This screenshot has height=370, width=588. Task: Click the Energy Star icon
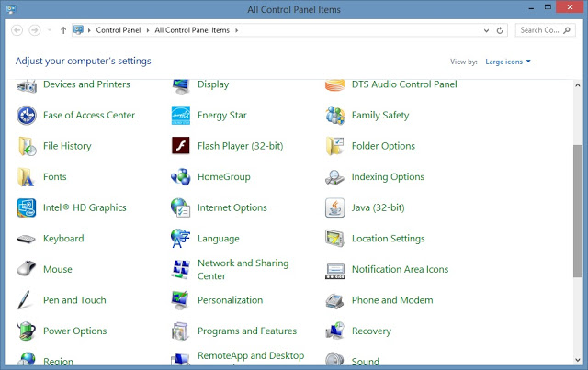click(x=181, y=116)
